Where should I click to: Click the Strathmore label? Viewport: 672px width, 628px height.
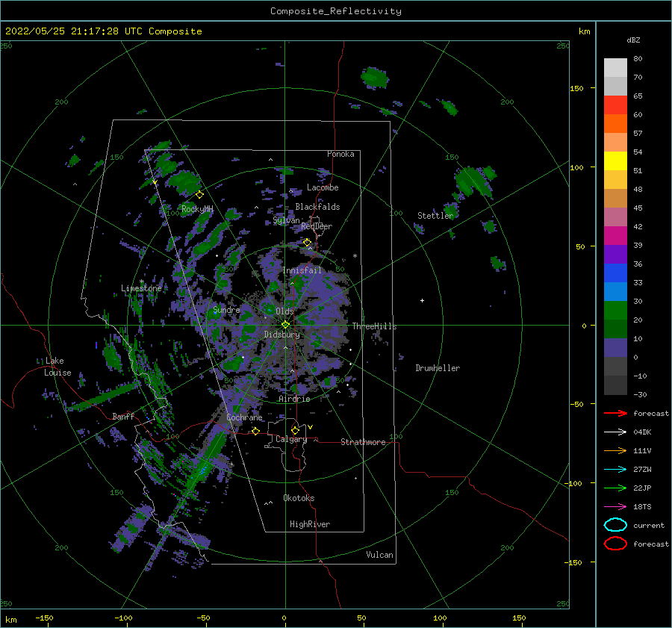click(363, 442)
